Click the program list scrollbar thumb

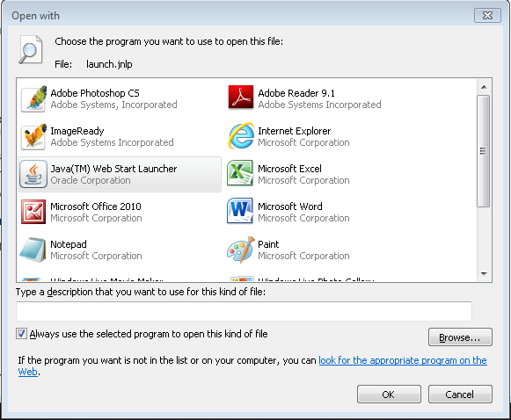(484, 151)
